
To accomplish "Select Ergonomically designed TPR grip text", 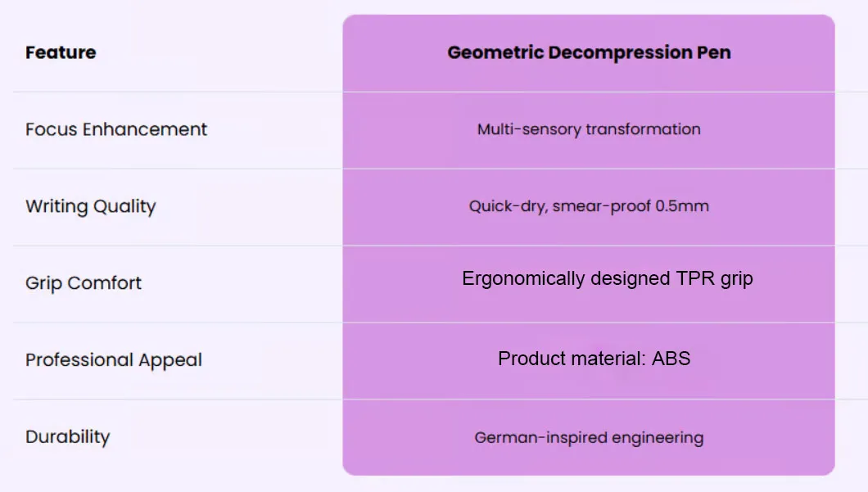I will point(608,279).
